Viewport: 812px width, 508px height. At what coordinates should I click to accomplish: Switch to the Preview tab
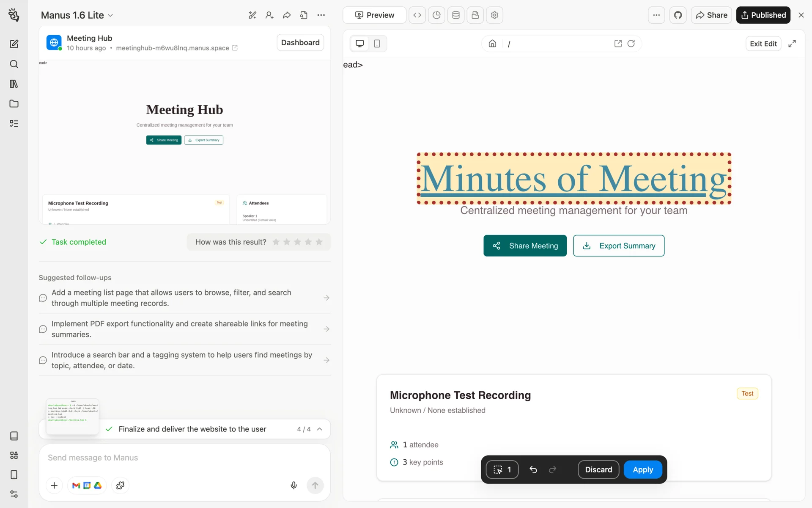tap(374, 15)
